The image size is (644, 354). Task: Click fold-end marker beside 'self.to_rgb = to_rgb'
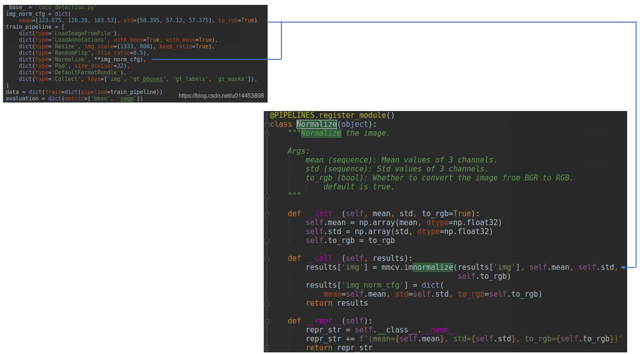tap(267, 241)
